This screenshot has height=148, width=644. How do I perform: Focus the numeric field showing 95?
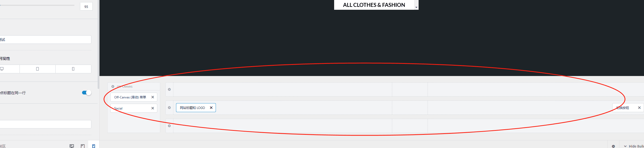(x=86, y=7)
